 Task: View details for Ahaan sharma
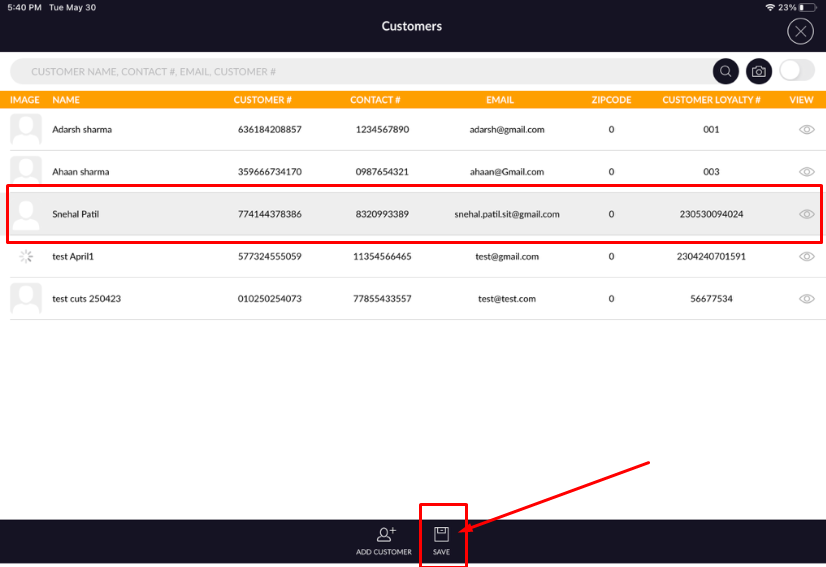pos(806,172)
